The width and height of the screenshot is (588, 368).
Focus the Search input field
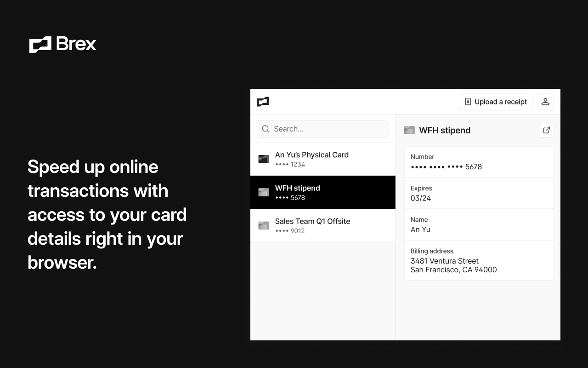click(x=328, y=129)
